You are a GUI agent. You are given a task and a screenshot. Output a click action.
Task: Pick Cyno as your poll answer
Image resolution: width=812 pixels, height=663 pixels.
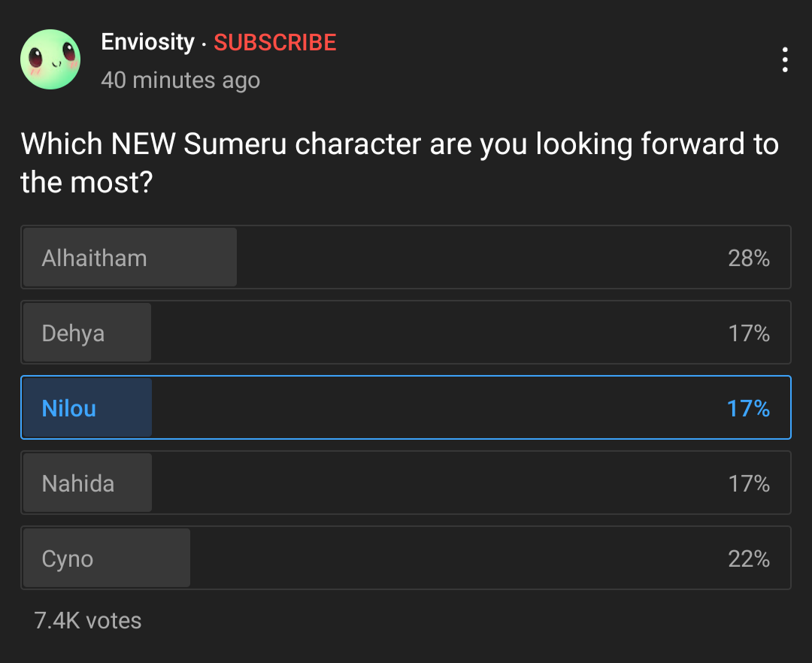(x=406, y=558)
